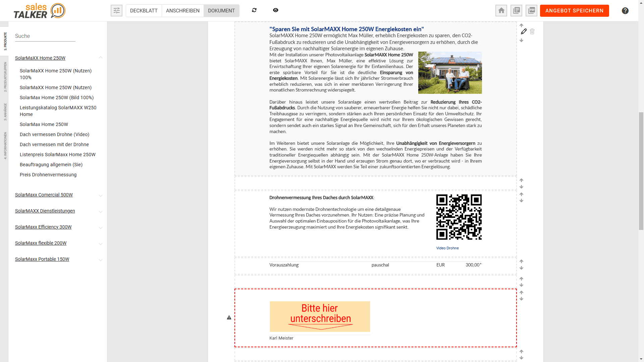Image resolution: width=644 pixels, height=362 pixels.
Task: Open the PDF export icon
Action: (531, 11)
